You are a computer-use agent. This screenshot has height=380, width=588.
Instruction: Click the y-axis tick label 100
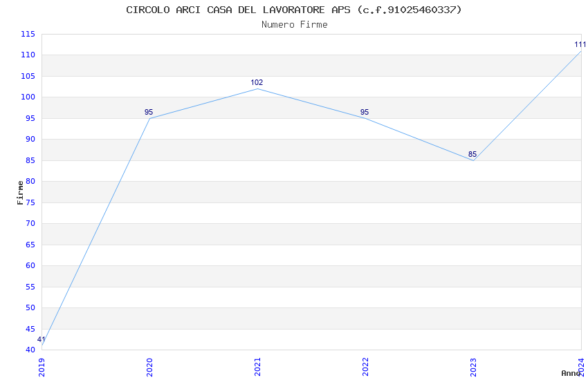(28, 97)
